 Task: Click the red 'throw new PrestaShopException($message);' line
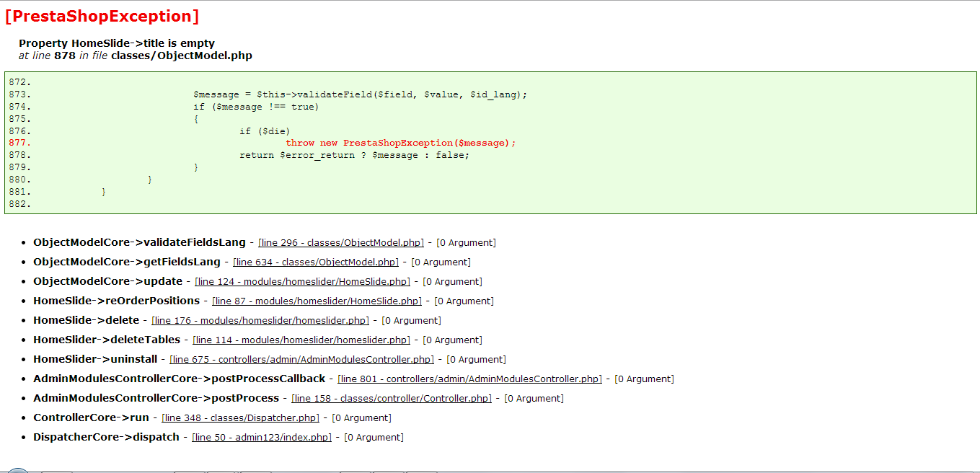coord(401,143)
